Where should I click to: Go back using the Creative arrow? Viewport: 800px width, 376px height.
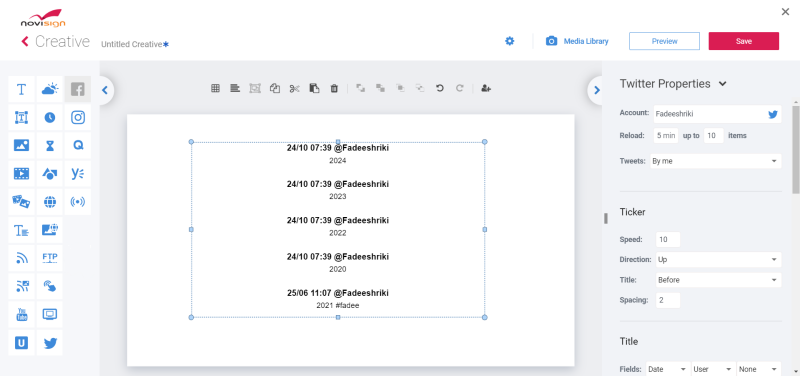24,41
